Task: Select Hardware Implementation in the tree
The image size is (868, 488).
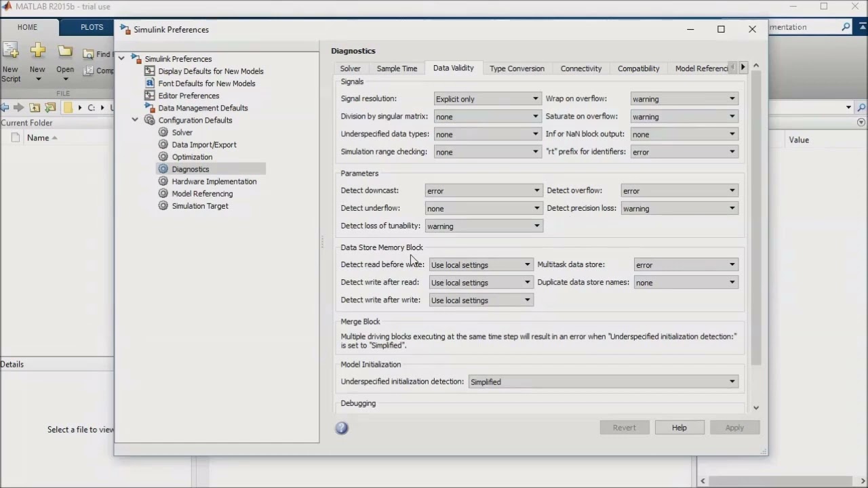Action: 214,181
